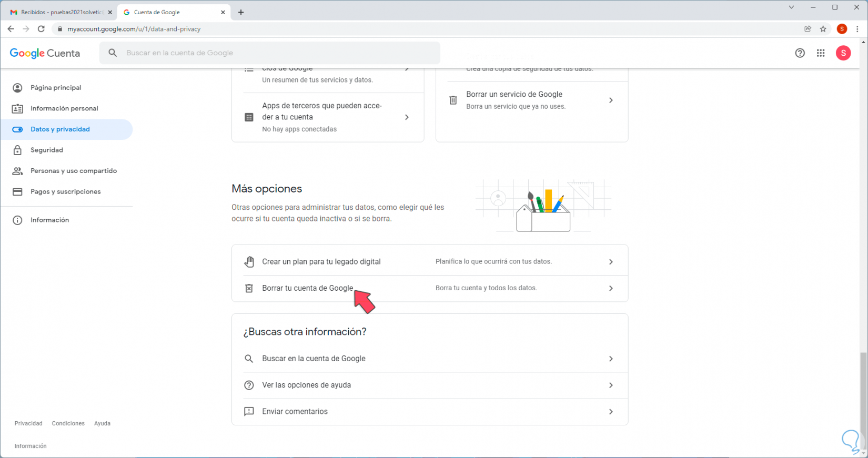Click the trash icon beside Borrar un servicio
The image size is (868, 458).
[x=453, y=100]
